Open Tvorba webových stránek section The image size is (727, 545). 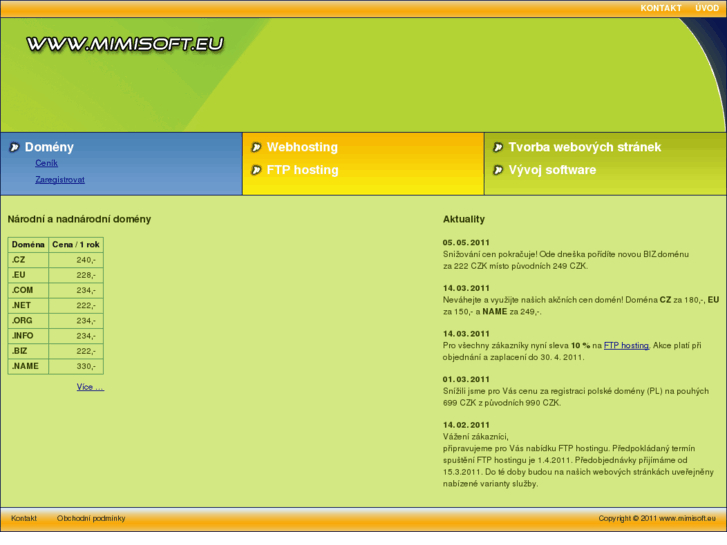(x=585, y=147)
